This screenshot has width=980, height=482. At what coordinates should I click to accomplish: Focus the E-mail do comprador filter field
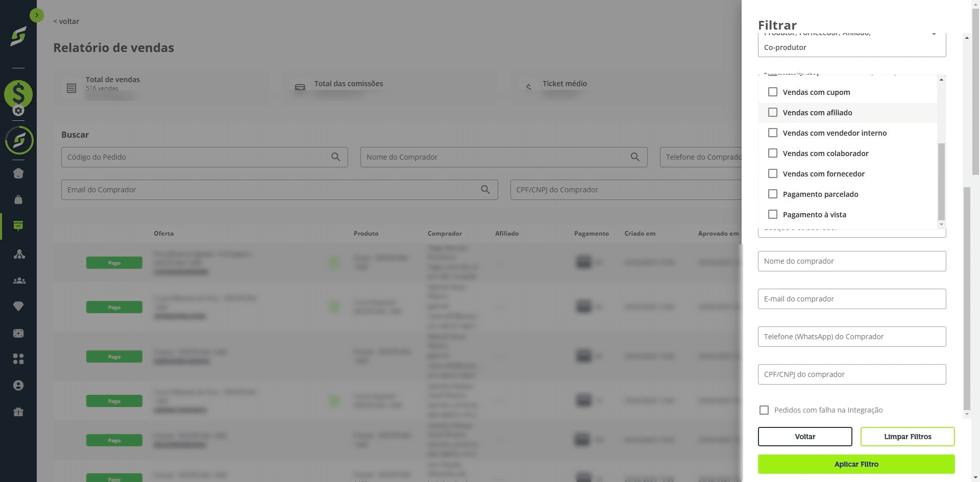click(x=852, y=299)
